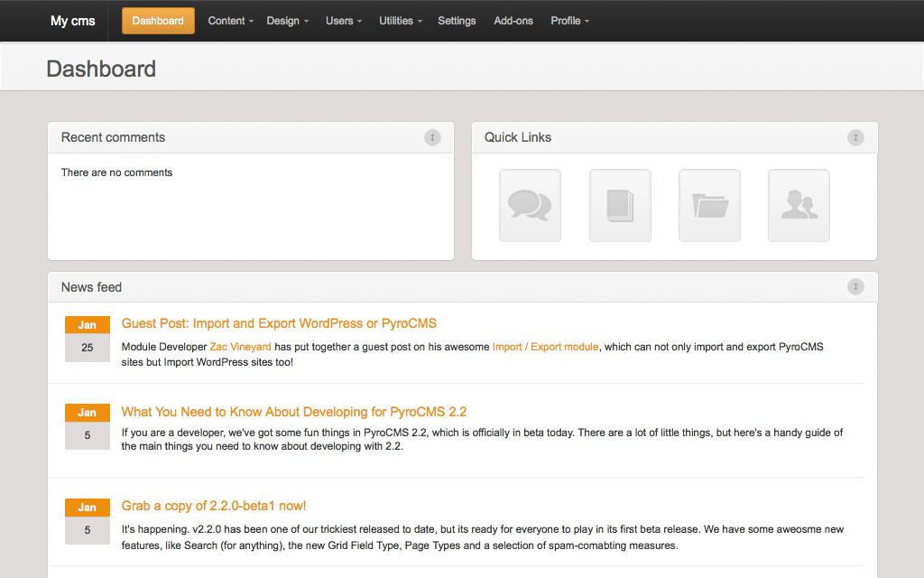924x578 pixels.
Task: Collapse the Recent comments panel arrow icon
Action: [432, 137]
